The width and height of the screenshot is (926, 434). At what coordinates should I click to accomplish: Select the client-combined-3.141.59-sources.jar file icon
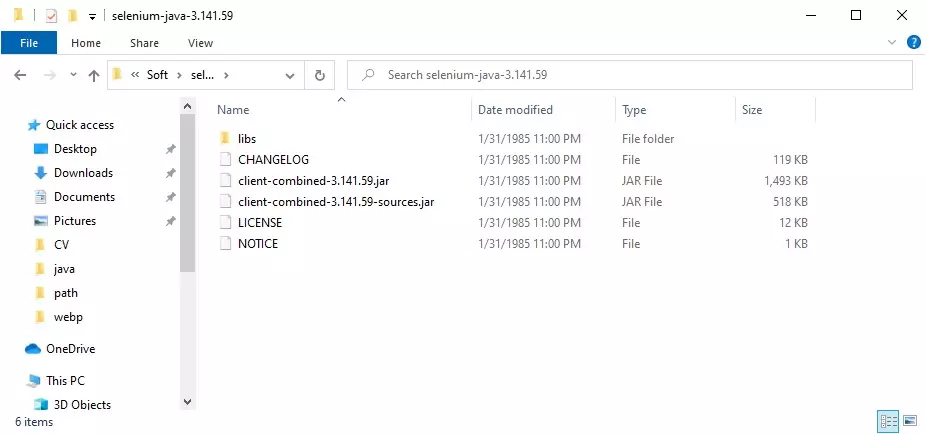click(224, 202)
